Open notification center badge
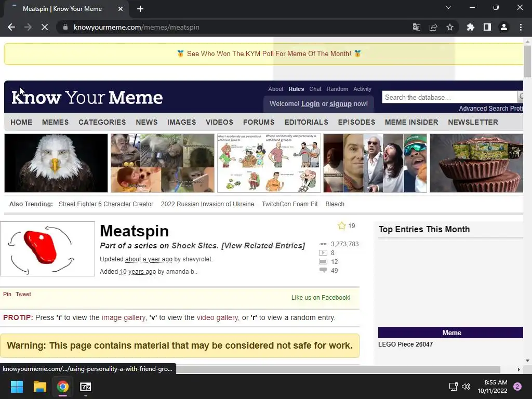Image resolution: width=532 pixels, height=399 pixels. [x=517, y=387]
